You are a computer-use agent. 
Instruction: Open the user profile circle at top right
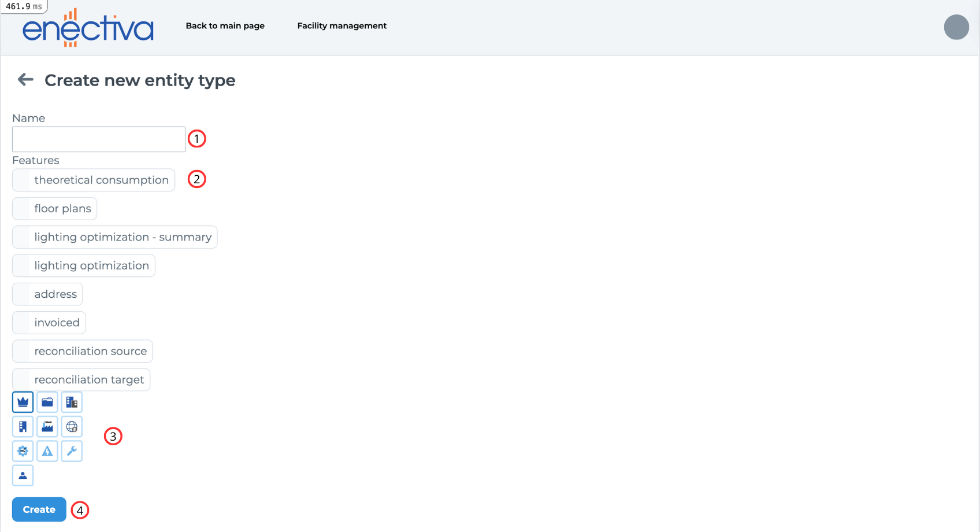[956, 27]
